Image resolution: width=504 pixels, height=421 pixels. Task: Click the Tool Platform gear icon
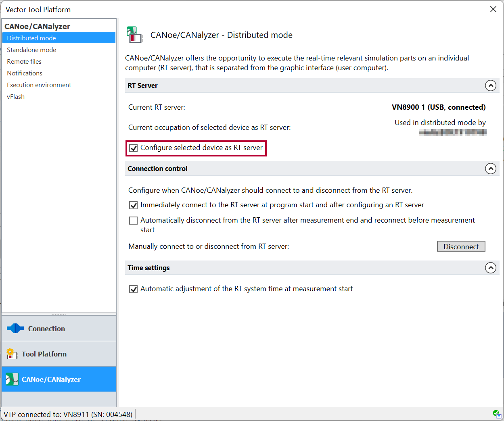12,354
